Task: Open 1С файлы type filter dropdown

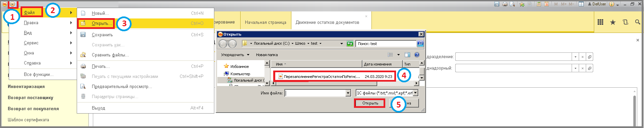Action: click(416, 93)
